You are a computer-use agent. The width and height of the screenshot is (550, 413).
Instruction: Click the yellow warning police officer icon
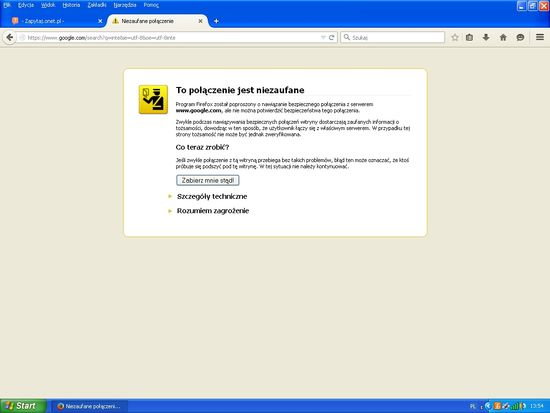coord(153,99)
